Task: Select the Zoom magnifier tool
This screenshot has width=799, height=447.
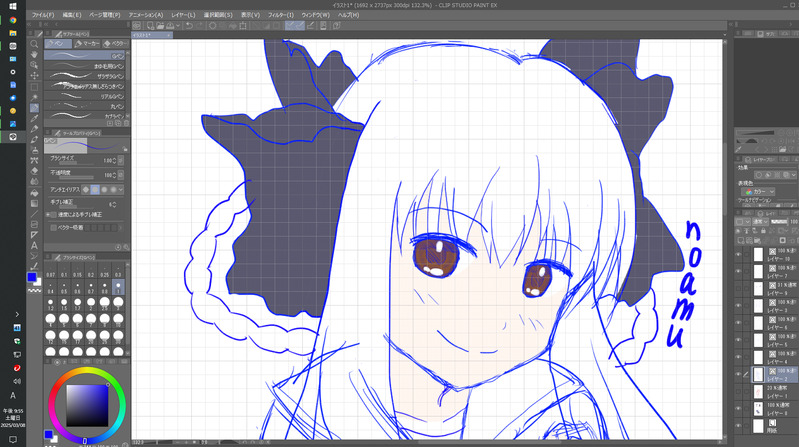Action: click(34, 44)
